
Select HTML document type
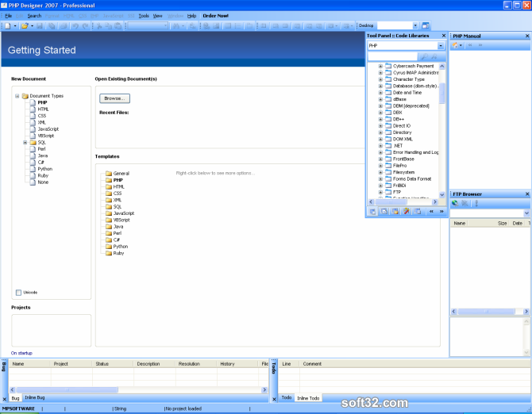pyautogui.click(x=43, y=109)
